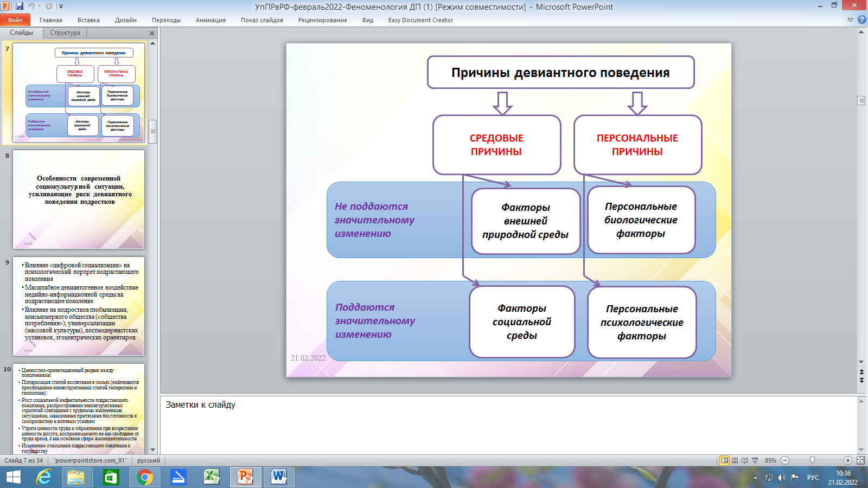Click the zoom slider handle
The height and width of the screenshot is (488, 868).
(x=812, y=460)
